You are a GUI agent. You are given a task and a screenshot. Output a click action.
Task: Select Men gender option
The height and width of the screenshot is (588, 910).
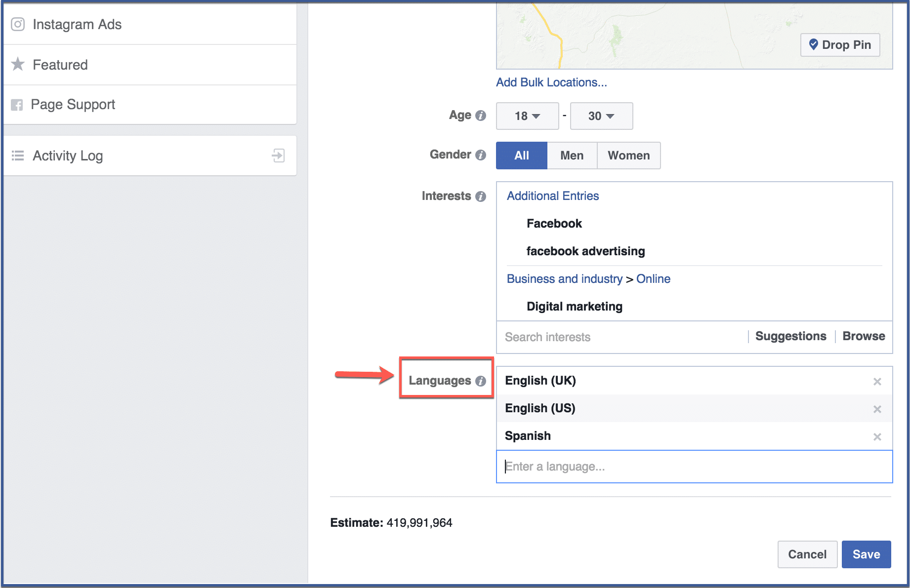click(x=572, y=156)
